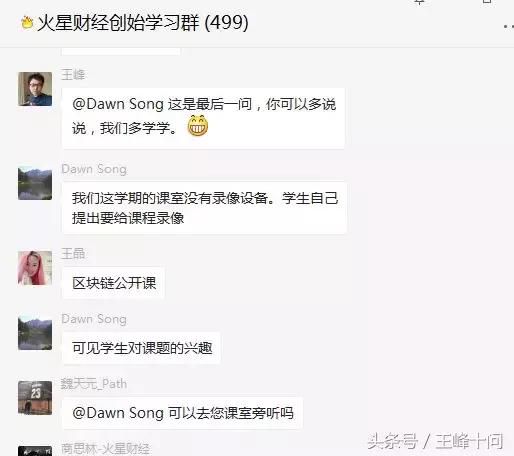
Task: Click the flame icon beside the group title
Action: click(x=27, y=23)
